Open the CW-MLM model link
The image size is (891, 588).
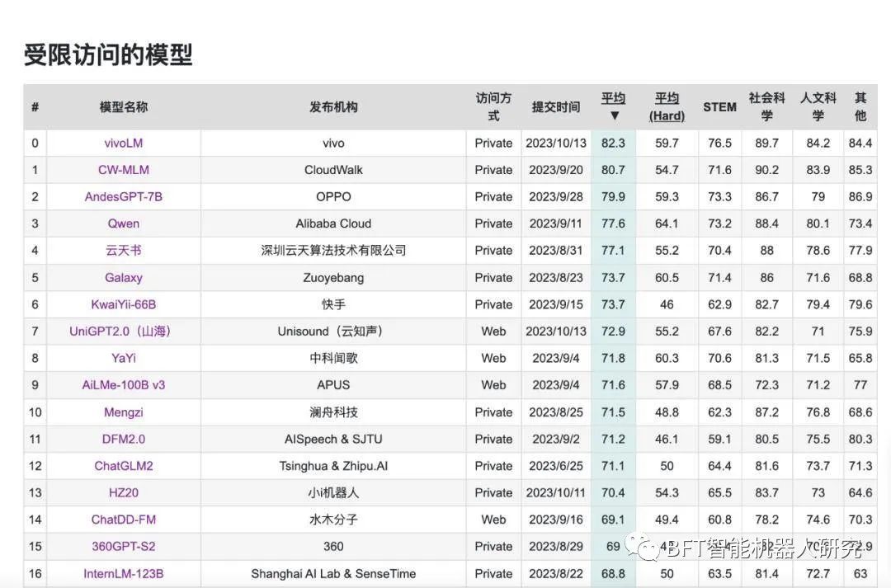[x=123, y=170]
